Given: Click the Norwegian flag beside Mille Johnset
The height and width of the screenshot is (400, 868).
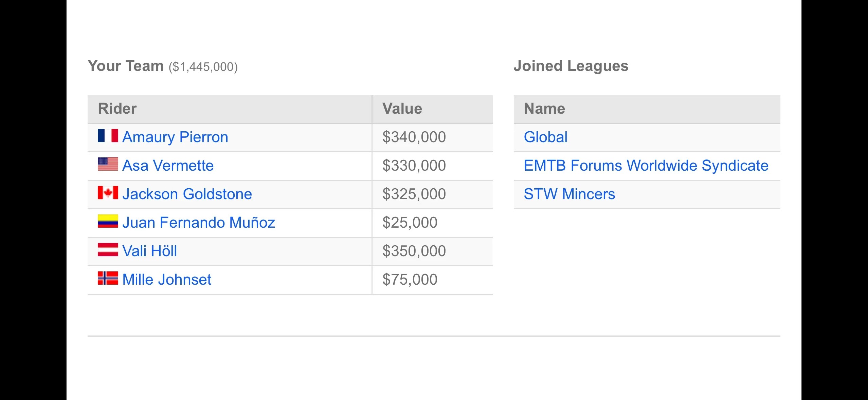Looking at the screenshot, I should click(x=108, y=278).
